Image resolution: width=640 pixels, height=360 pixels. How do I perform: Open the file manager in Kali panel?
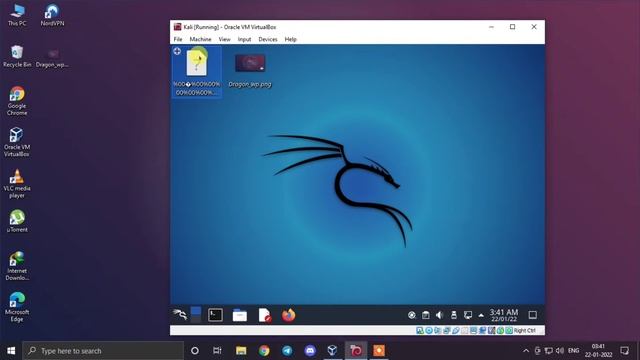tap(240, 315)
